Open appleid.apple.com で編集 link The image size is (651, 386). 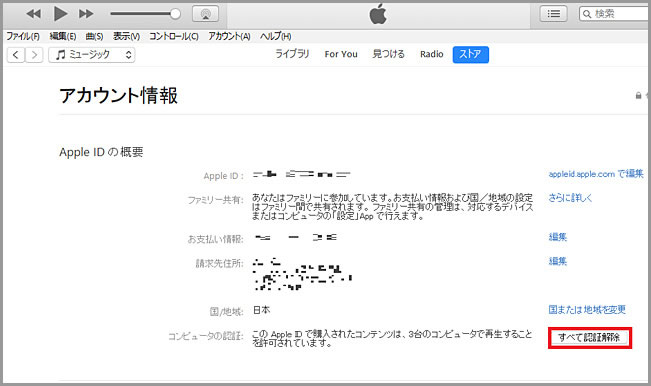[596, 174]
